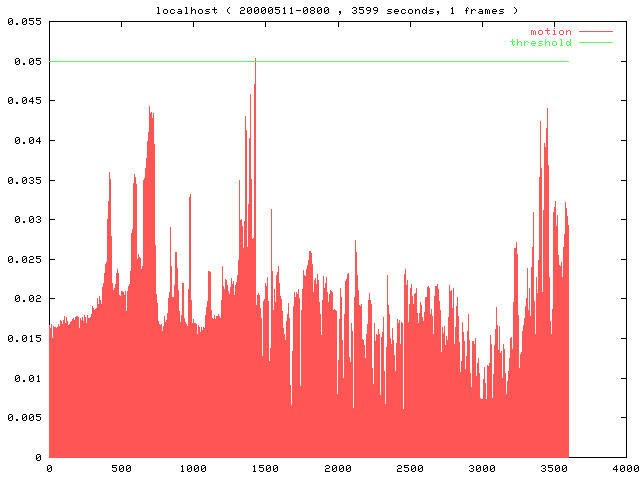
Task: Click the x-axis label 3000
Action: click(482, 468)
